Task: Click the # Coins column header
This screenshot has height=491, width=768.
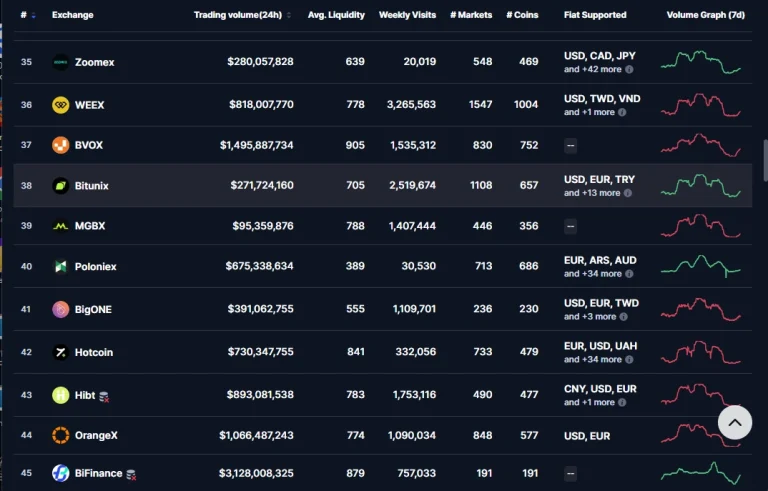Action: point(522,15)
